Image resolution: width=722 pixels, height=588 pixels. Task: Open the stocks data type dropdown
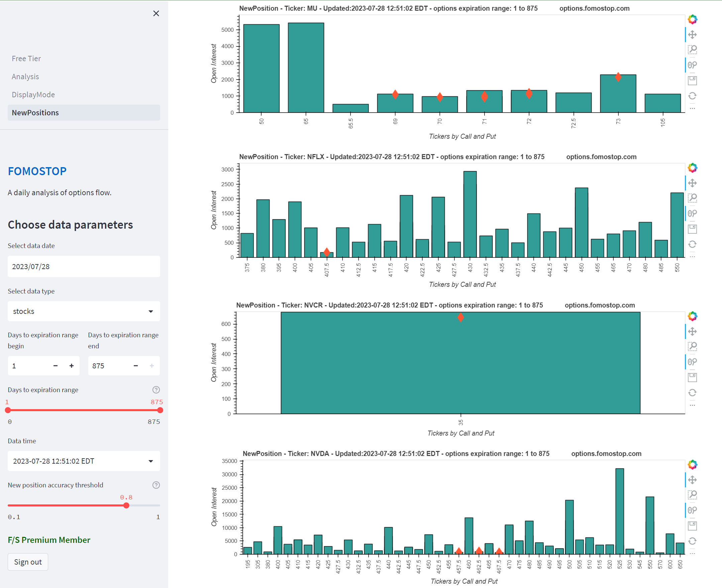[84, 311]
